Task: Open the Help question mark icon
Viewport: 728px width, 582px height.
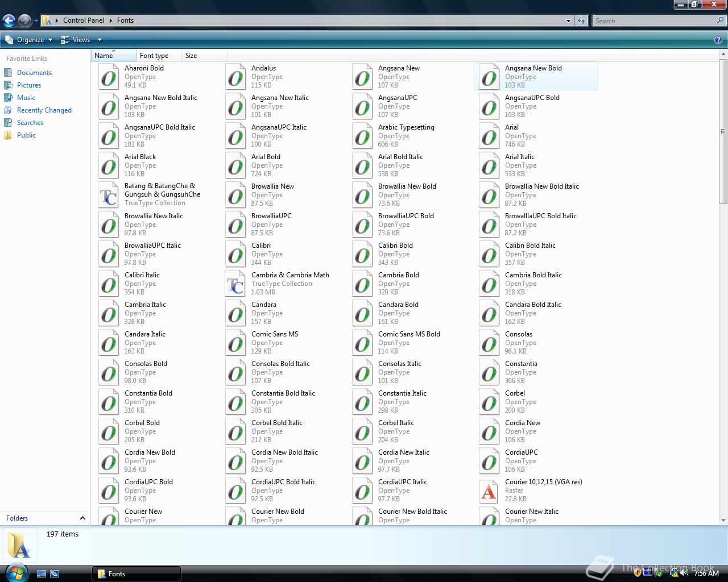Action: pyautogui.click(x=718, y=40)
